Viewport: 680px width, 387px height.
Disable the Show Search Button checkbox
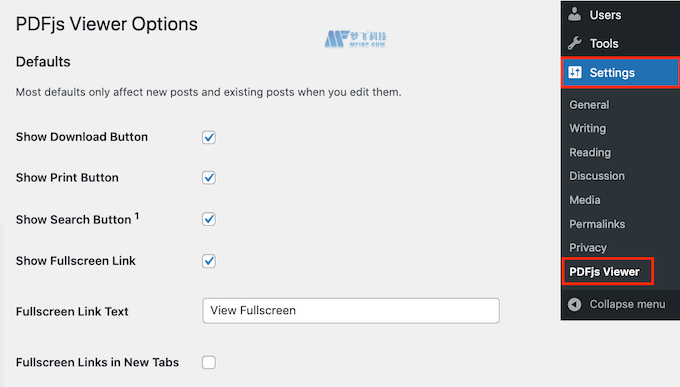[x=209, y=219]
